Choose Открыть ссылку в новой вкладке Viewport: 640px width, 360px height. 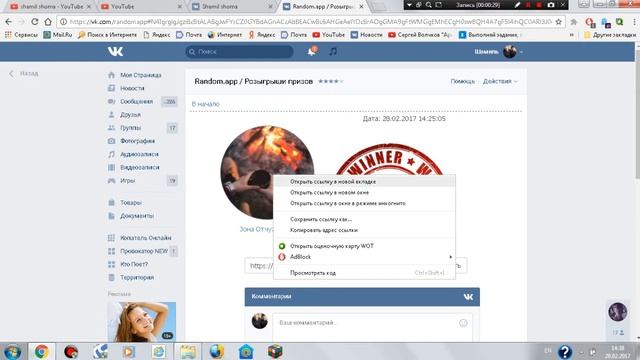click(364, 182)
